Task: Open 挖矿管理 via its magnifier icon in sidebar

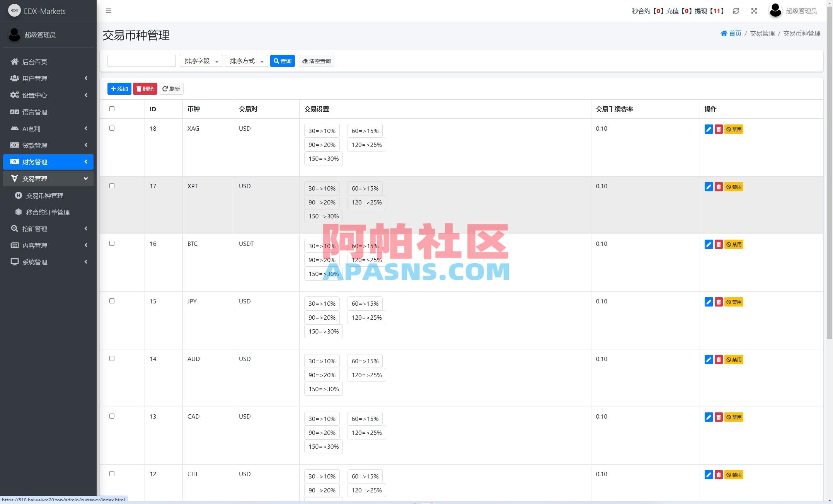Action: [14, 228]
